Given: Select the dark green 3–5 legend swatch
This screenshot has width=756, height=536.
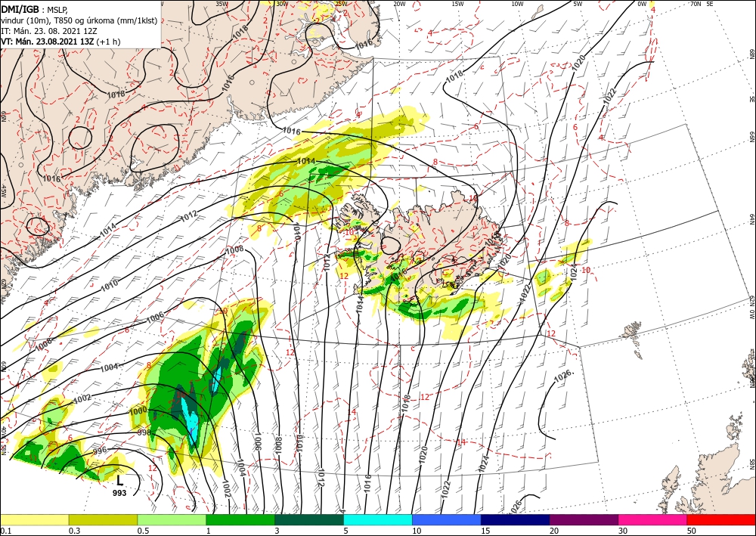Looking at the screenshot, I should pyautogui.click(x=309, y=519).
